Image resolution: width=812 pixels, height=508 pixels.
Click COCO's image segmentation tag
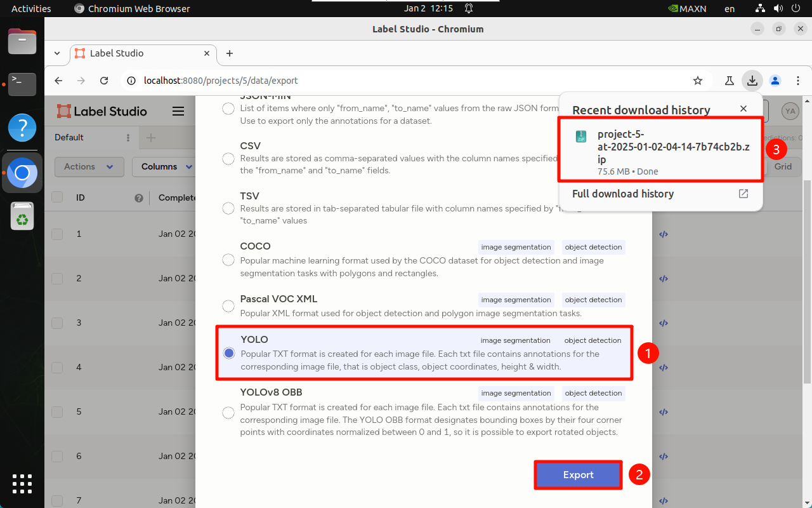(x=516, y=247)
